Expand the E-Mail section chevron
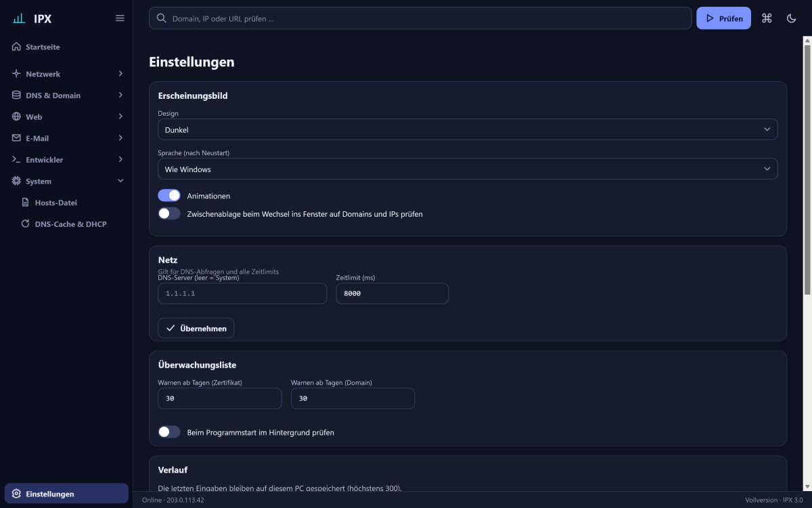The height and width of the screenshot is (508, 812). 120,138
